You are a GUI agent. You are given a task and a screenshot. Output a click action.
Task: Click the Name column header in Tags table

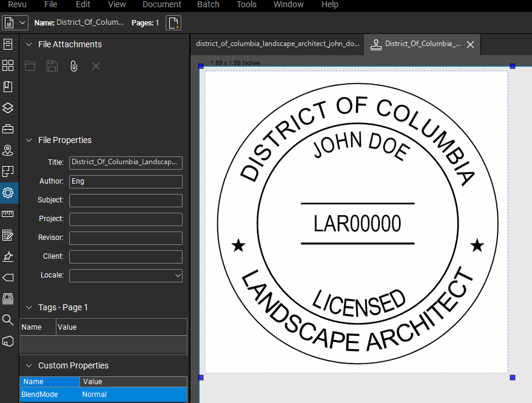(38, 327)
